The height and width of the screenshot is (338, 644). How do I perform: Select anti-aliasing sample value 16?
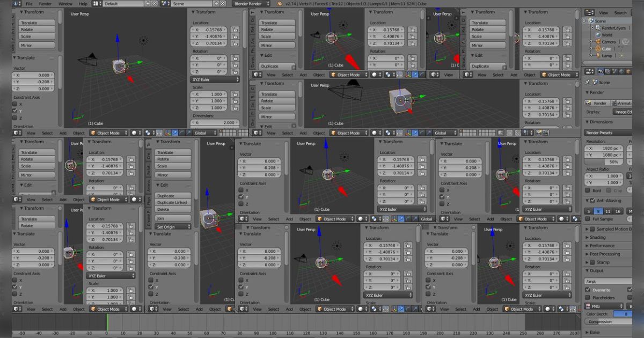point(618,211)
